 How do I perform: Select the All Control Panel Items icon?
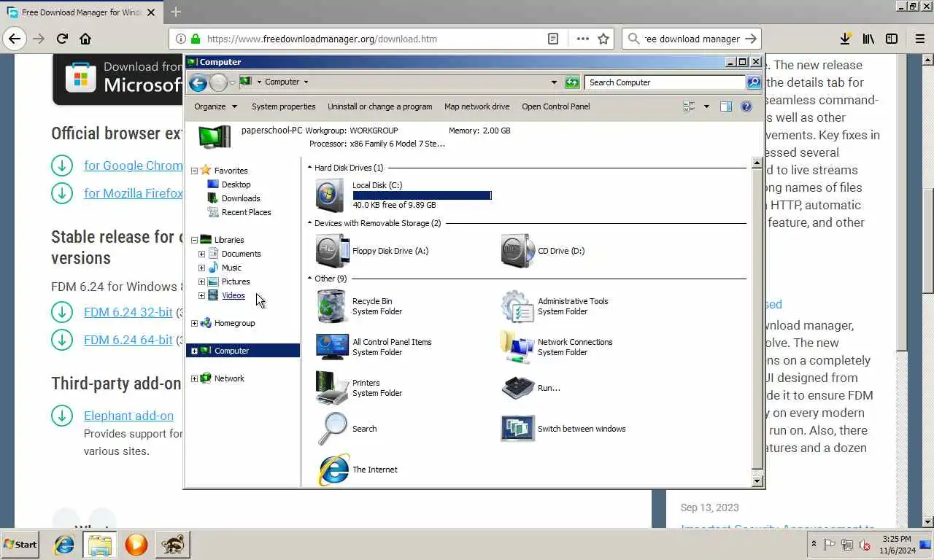332,346
